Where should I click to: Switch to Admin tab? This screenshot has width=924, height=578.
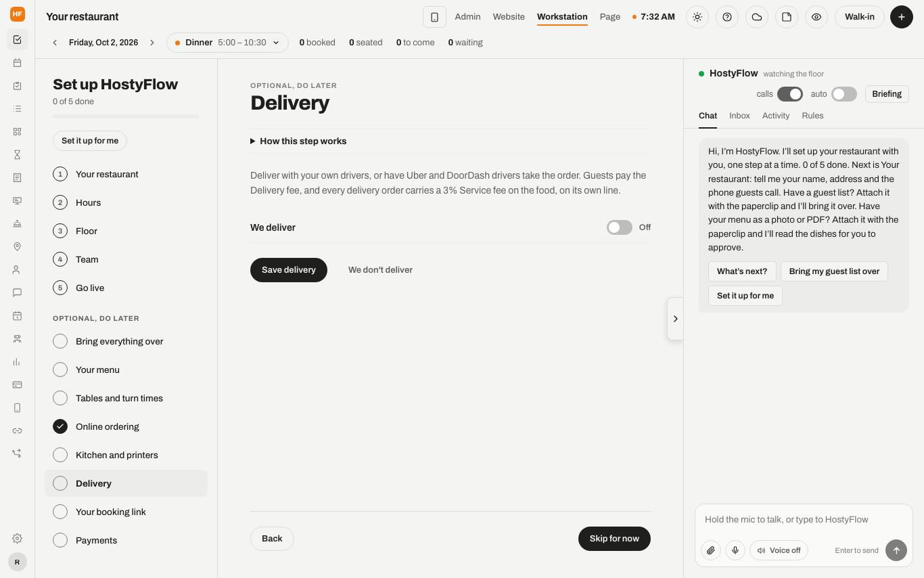[x=467, y=17]
